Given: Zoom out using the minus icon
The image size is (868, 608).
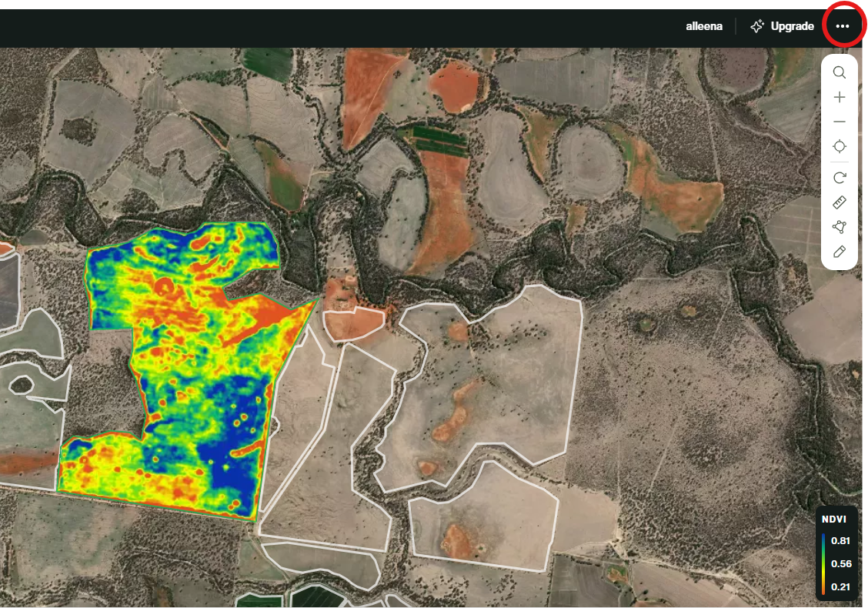Looking at the screenshot, I should tap(840, 122).
